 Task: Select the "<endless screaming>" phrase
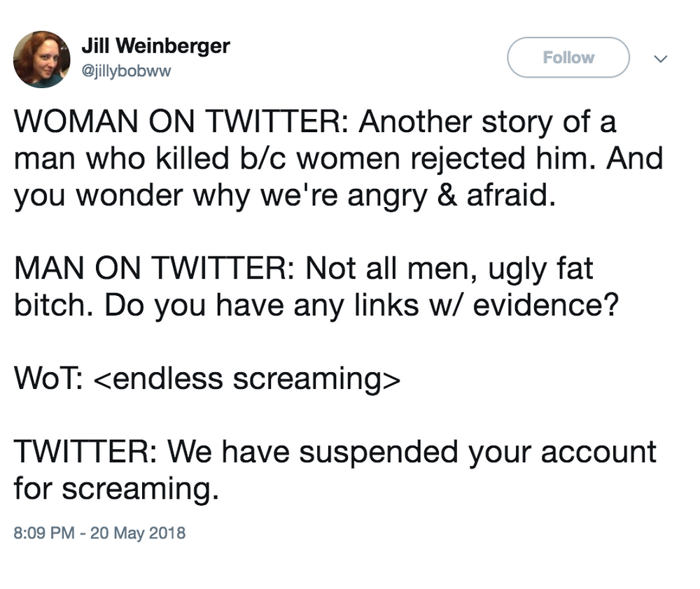point(247,379)
